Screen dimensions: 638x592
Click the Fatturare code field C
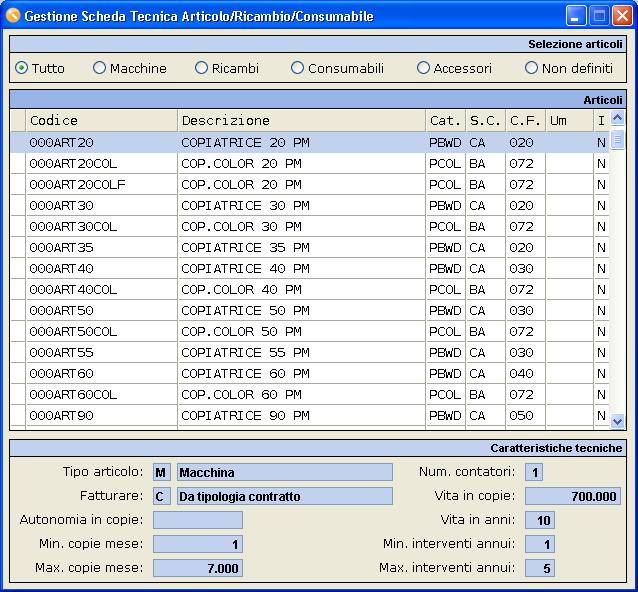coord(162,496)
